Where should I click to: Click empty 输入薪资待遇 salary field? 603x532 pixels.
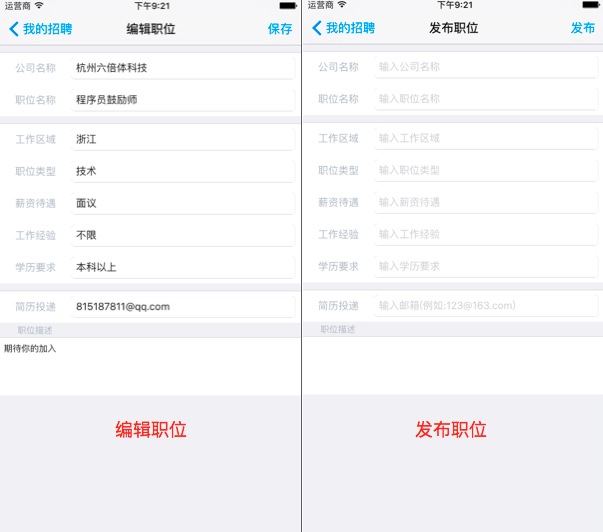coord(485,202)
